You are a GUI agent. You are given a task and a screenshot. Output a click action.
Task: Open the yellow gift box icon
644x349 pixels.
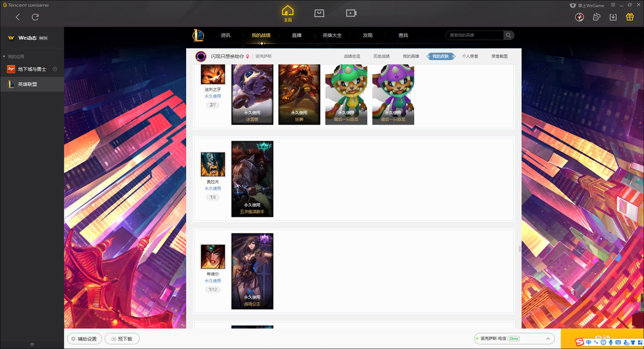(x=630, y=17)
